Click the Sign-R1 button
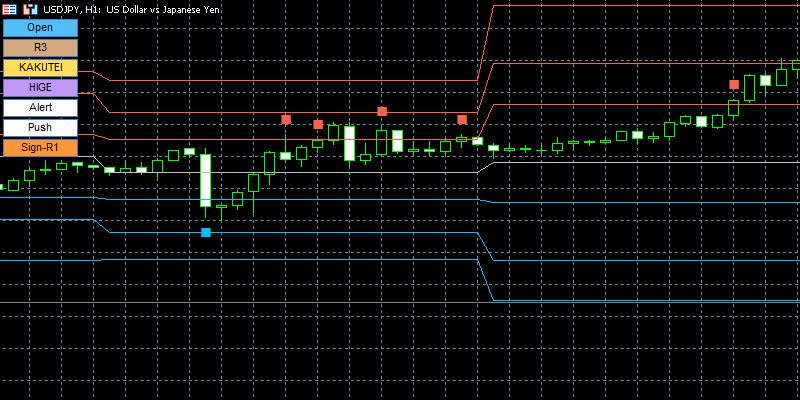Viewport: 800px width, 400px height. [40, 147]
